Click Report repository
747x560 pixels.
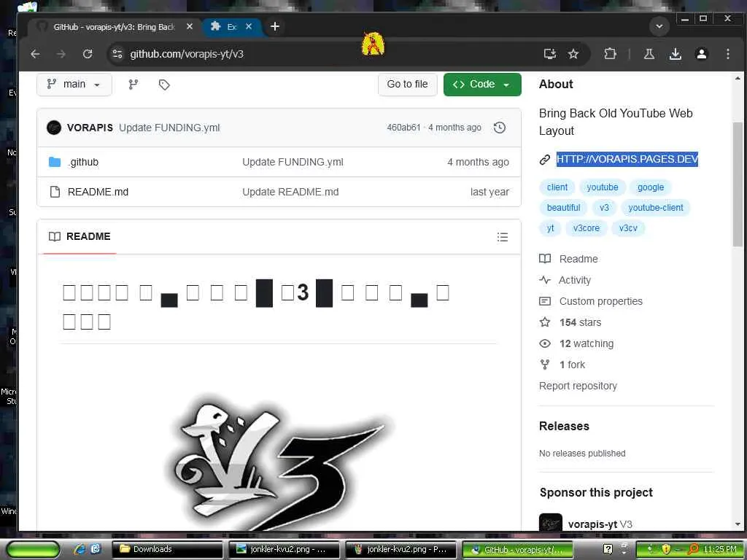tap(578, 386)
